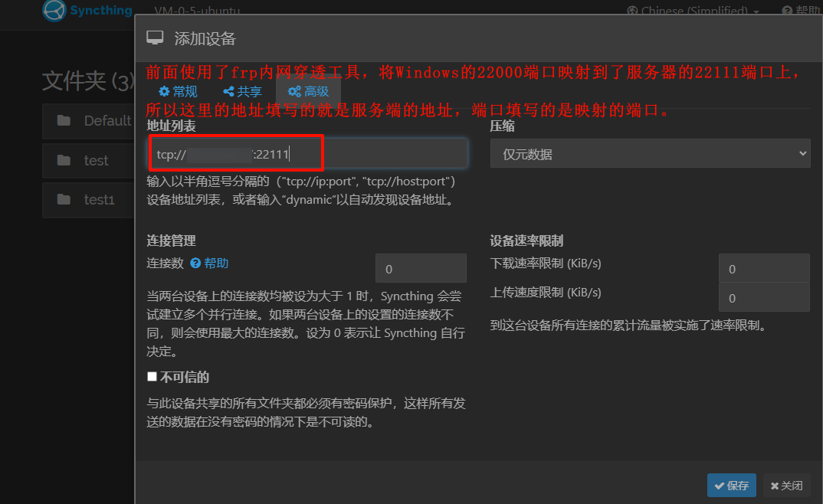Image resolution: width=823 pixels, height=504 pixels.
Task: Switch to the 共享 tab
Action: pos(242,91)
